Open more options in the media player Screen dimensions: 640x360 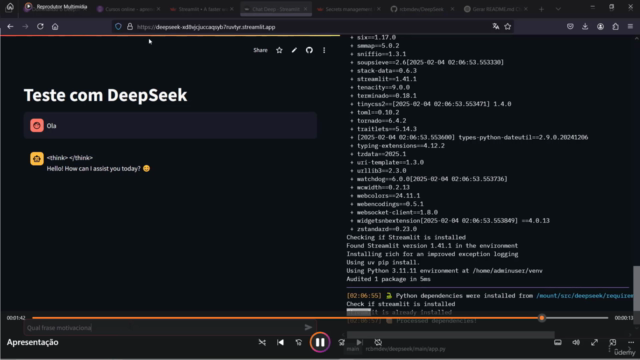[x=631, y=342]
